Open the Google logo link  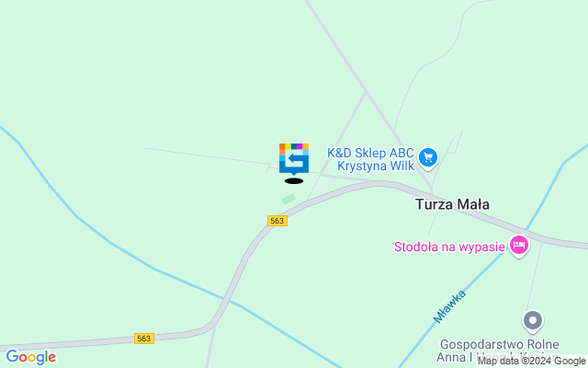pyautogui.click(x=30, y=357)
